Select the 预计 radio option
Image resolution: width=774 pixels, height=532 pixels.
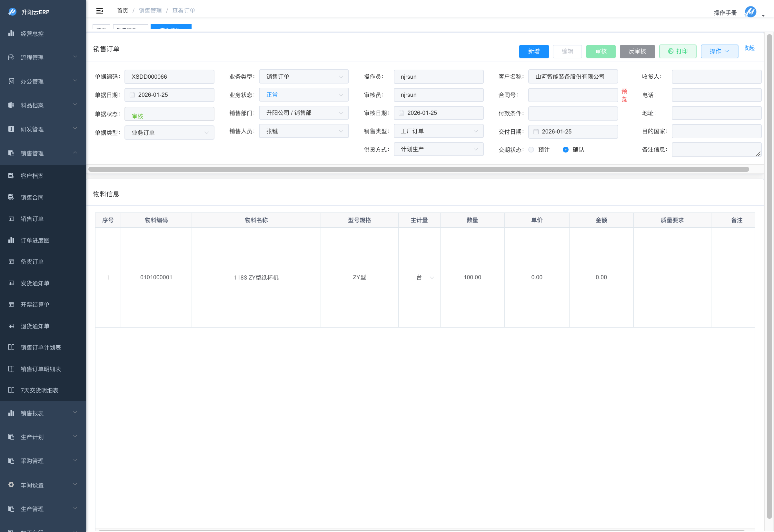point(531,150)
